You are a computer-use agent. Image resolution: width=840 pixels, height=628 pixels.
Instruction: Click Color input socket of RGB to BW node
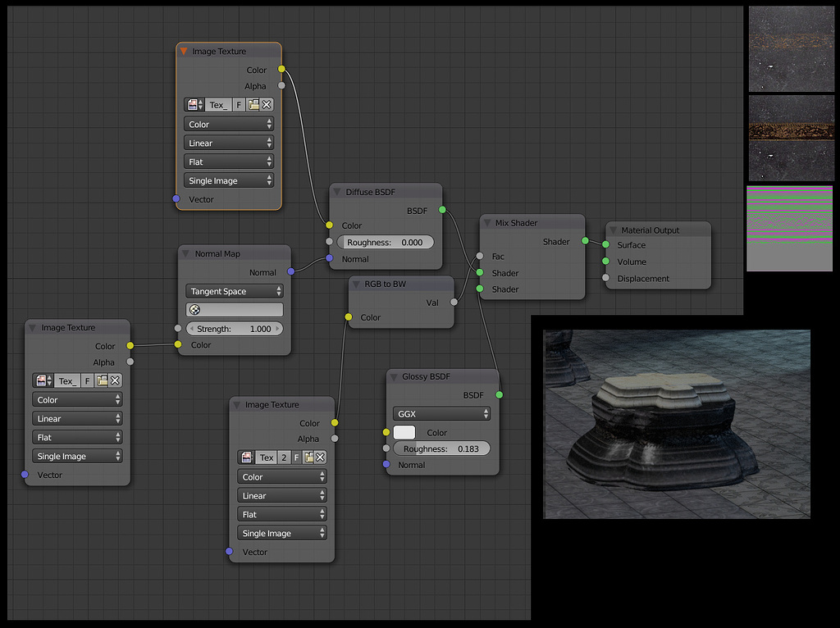click(348, 317)
